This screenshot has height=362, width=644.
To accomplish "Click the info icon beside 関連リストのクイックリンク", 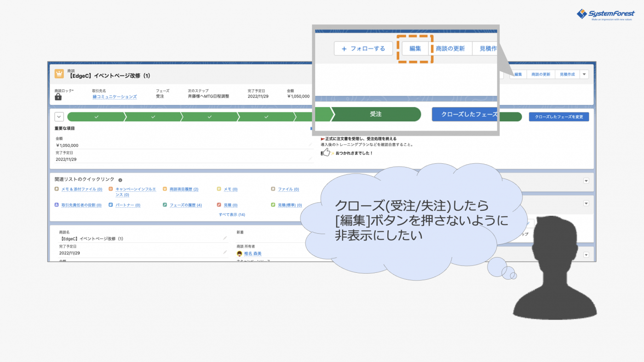I will click(x=120, y=180).
